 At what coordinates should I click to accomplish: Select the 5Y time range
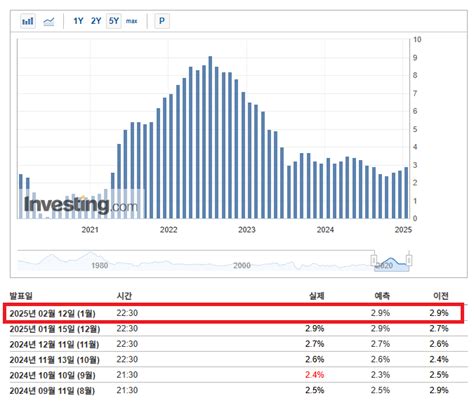click(114, 21)
